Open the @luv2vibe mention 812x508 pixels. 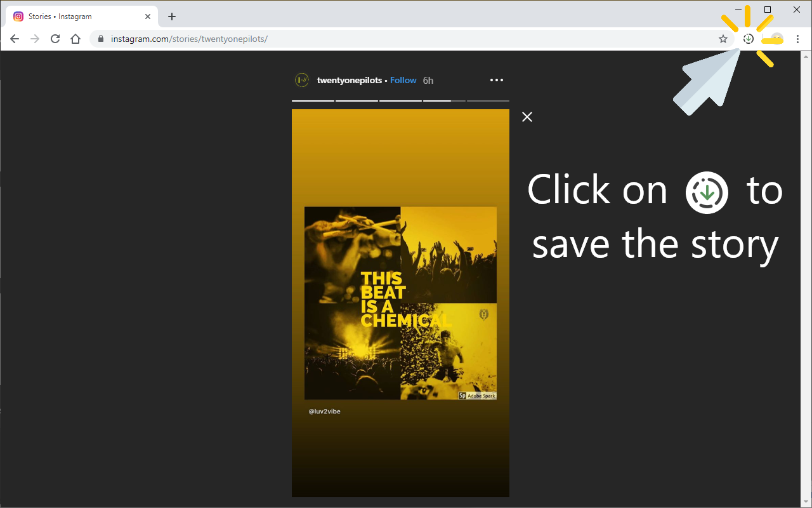(324, 411)
